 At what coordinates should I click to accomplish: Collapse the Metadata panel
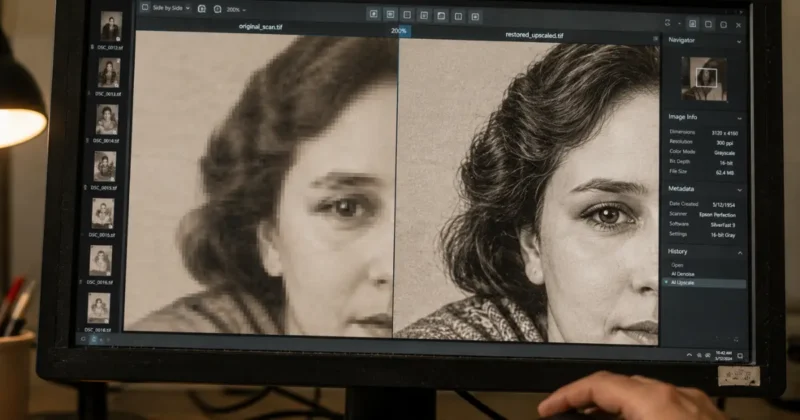[x=739, y=190]
